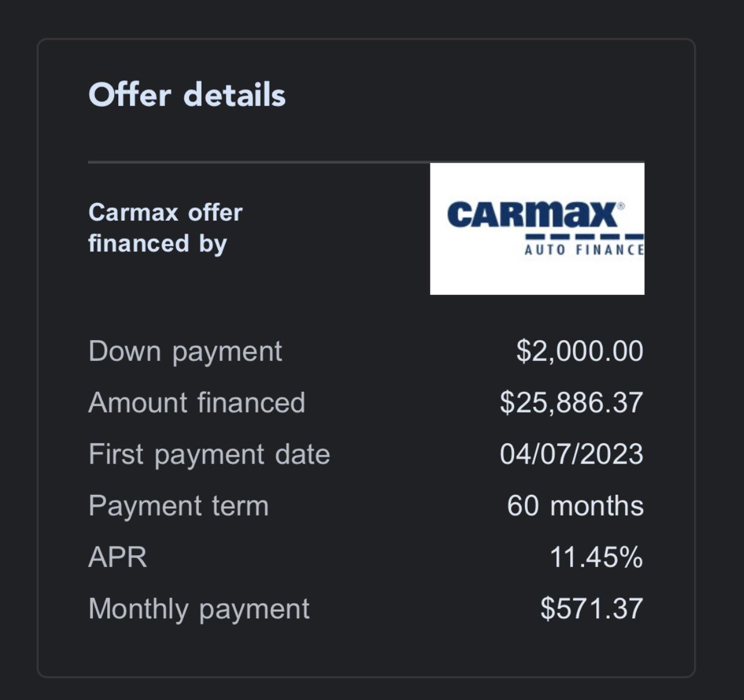Select the 11.45% APR value

pos(595,557)
